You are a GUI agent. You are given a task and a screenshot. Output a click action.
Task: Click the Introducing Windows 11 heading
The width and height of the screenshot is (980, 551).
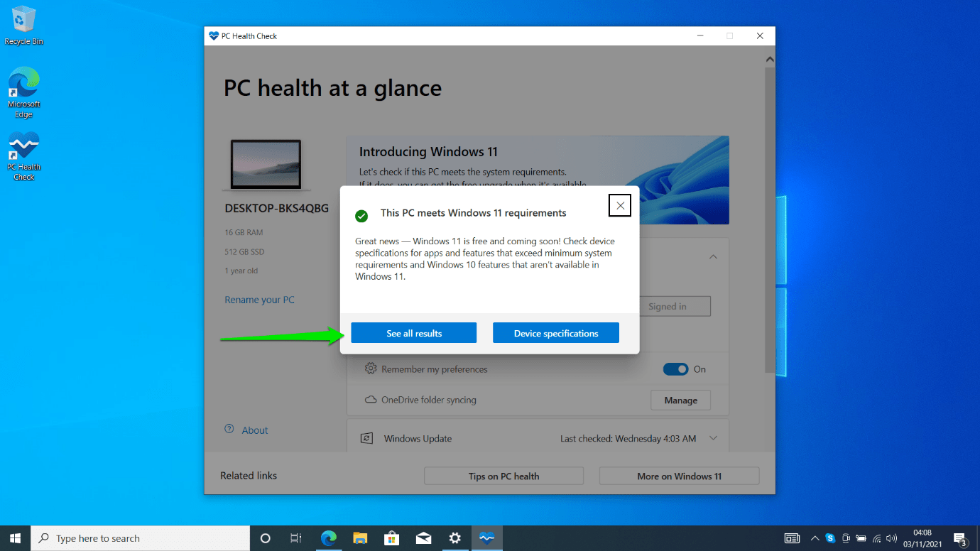click(x=428, y=151)
